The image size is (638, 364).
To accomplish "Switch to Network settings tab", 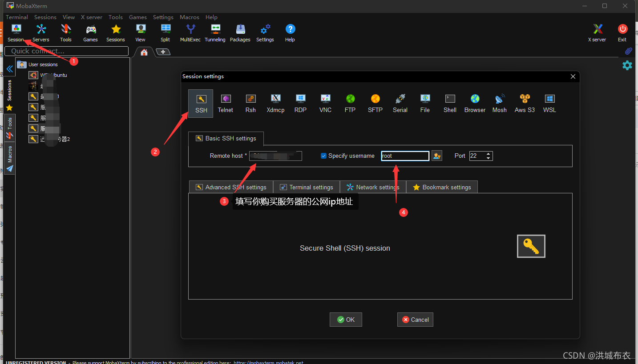I will tap(373, 187).
